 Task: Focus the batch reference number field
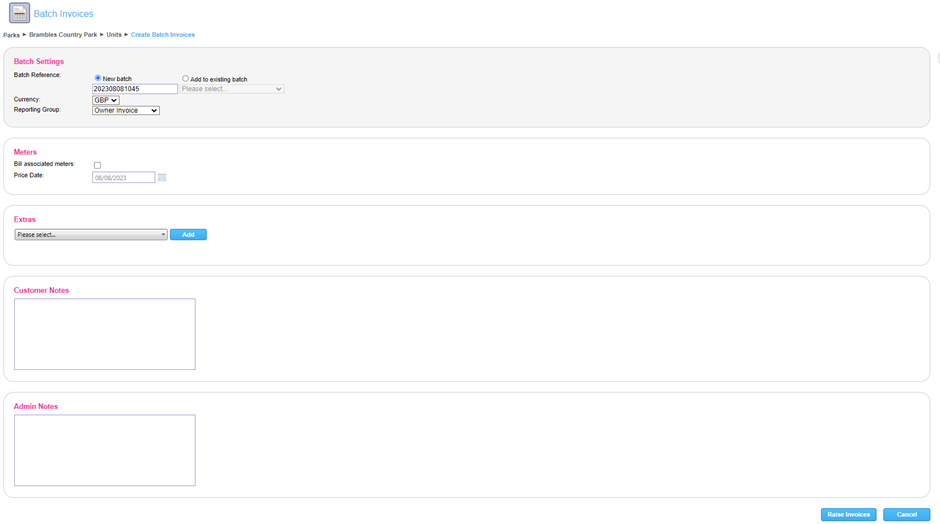[x=135, y=89]
